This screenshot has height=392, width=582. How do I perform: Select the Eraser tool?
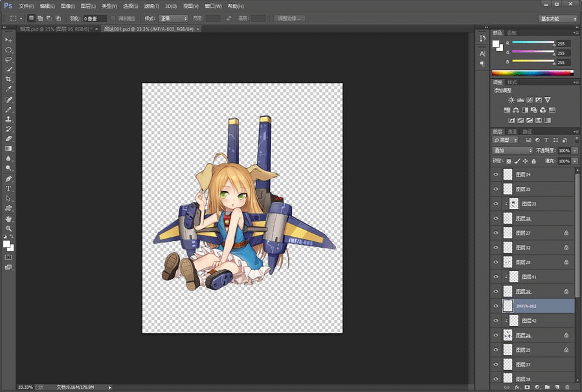tap(8, 138)
